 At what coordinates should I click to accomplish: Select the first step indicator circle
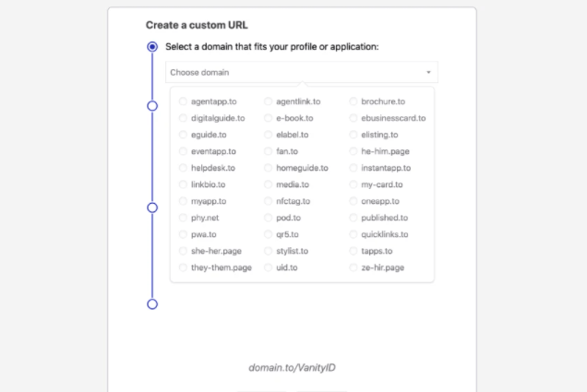tap(152, 46)
